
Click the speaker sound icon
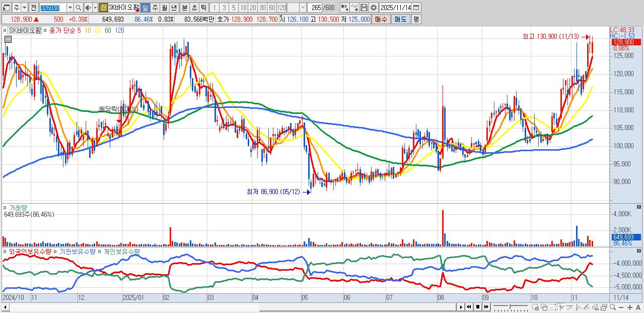(x=88, y=8)
